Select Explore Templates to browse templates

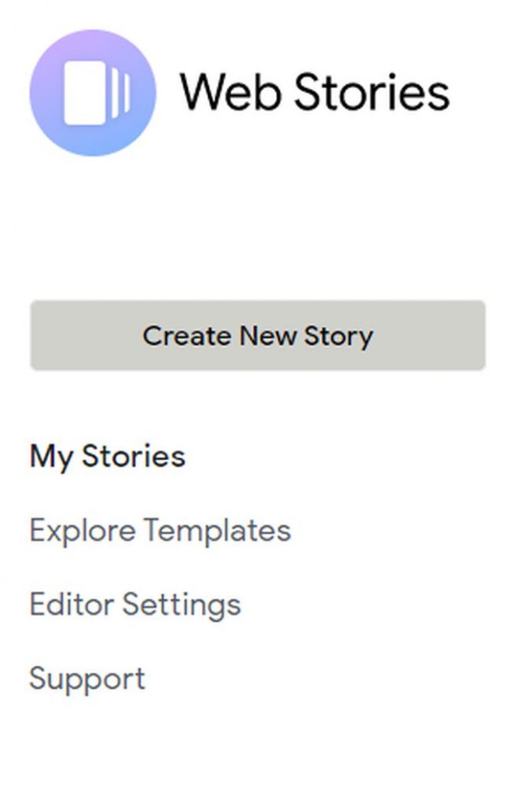160,530
